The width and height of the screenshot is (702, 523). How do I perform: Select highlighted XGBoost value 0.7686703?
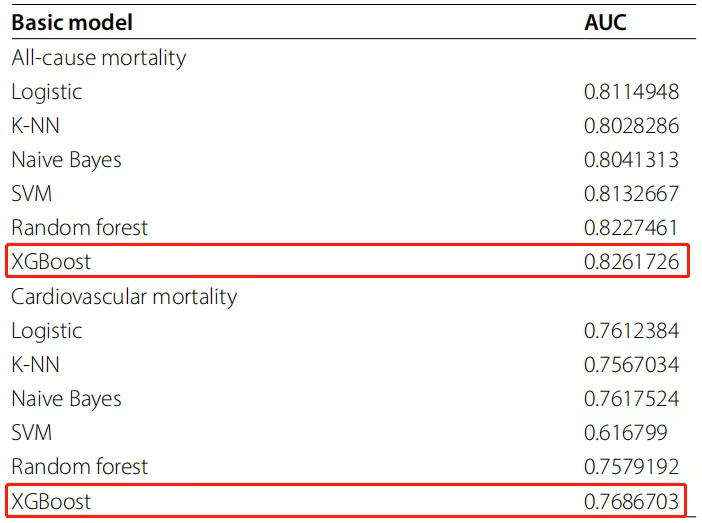tap(632, 501)
